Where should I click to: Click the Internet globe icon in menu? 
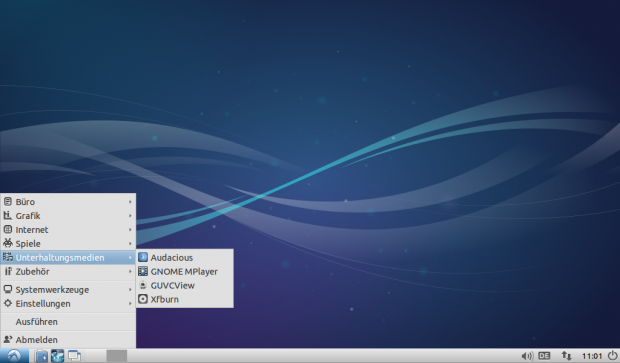tap(8, 230)
